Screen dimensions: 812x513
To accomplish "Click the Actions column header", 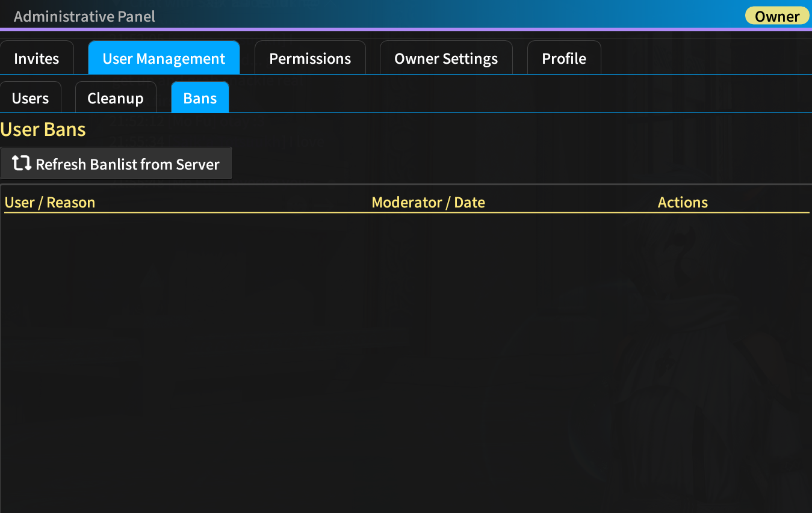I will 683,203.
